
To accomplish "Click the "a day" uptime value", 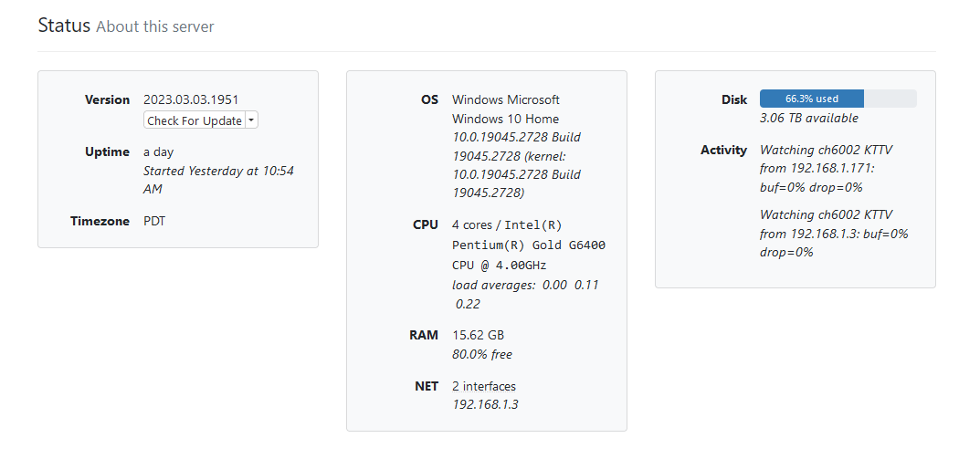I will point(158,151).
